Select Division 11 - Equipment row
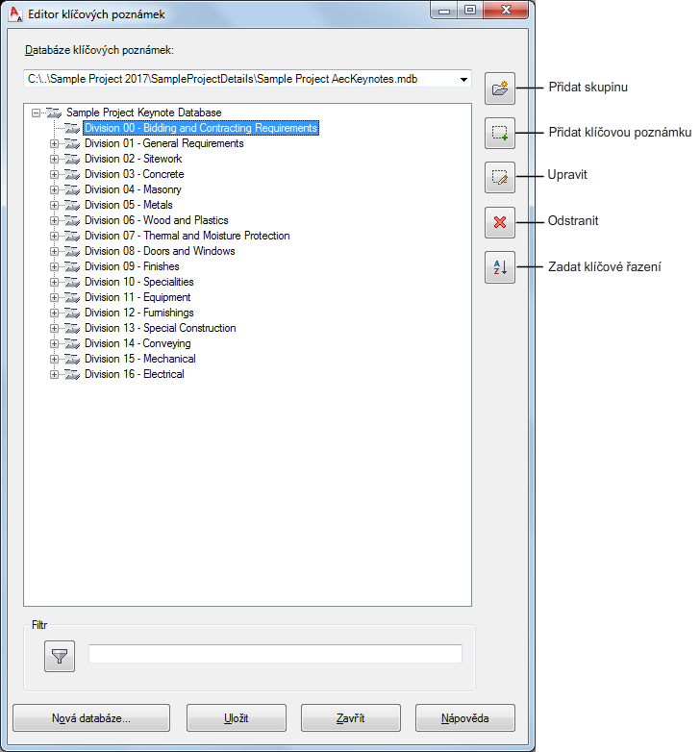The image size is (700, 752). pyautogui.click(x=137, y=297)
